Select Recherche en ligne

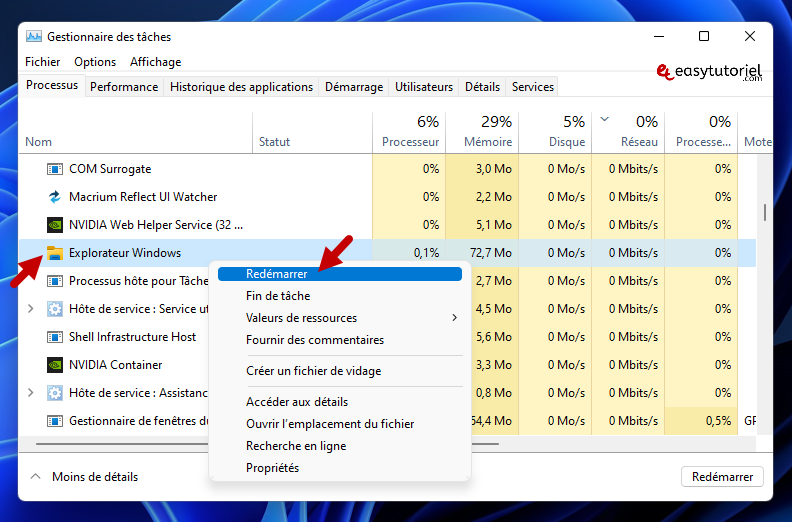tap(340, 446)
